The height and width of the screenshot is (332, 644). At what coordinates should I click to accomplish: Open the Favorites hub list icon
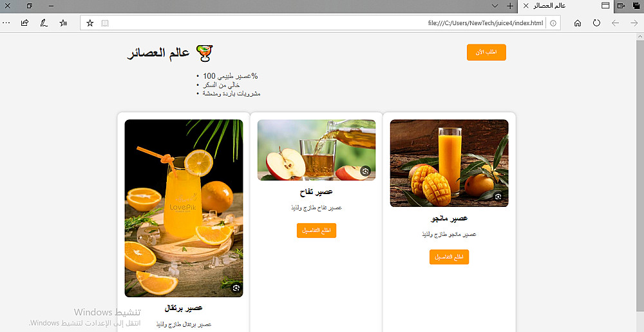63,23
